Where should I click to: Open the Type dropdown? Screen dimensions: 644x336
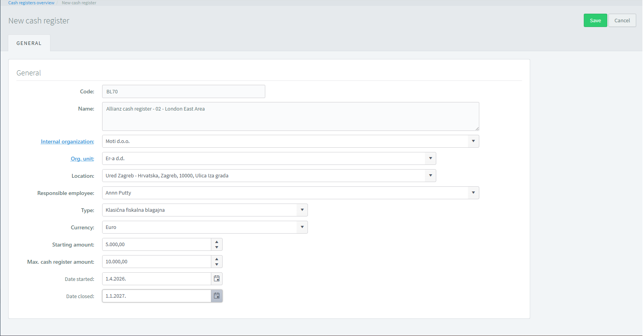(x=302, y=210)
